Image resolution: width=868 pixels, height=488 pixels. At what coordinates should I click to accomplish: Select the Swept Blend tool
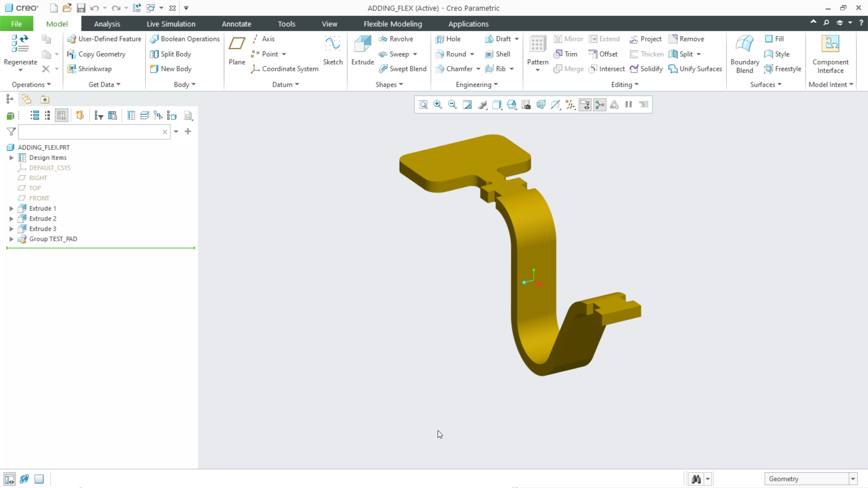(x=402, y=69)
